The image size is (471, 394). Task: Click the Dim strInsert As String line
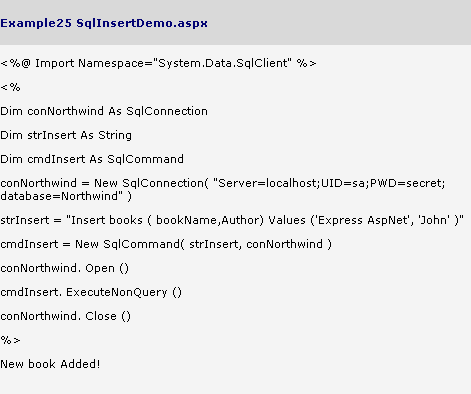click(x=66, y=135)
